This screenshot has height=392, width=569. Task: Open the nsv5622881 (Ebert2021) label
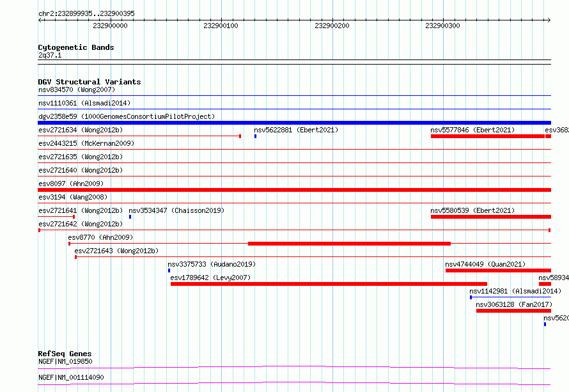[296, 130]
